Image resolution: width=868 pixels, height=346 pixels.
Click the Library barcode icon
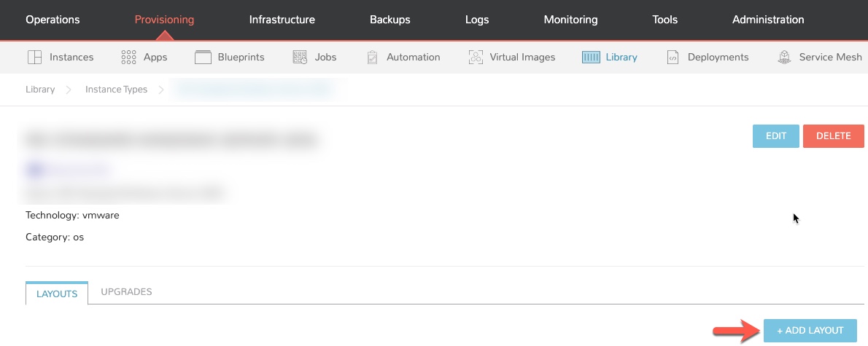click(592, 57)
